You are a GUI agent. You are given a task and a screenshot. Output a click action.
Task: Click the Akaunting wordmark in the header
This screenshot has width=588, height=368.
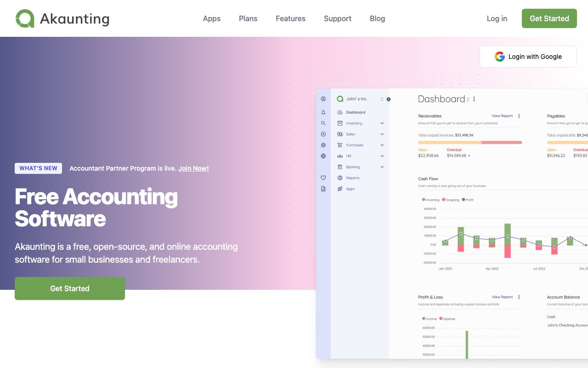point(74,19)
